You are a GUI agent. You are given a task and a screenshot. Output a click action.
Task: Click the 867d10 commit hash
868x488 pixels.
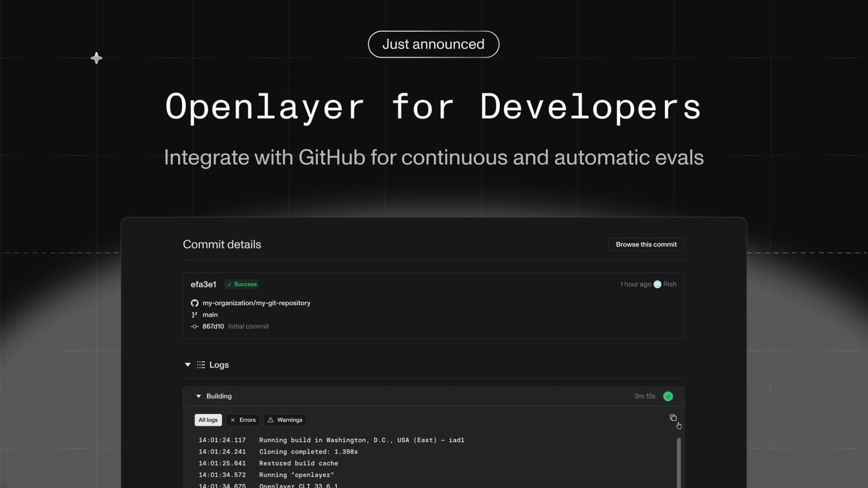[213, 327]
